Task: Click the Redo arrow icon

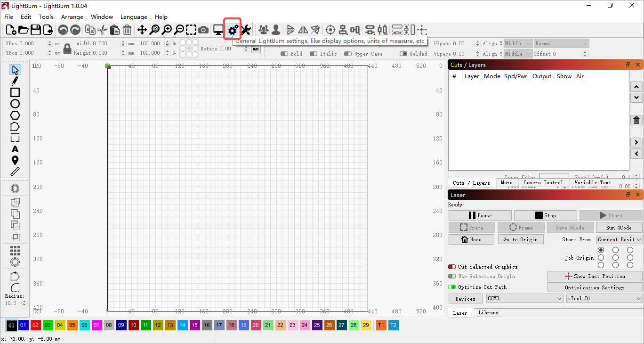Action: (x=75, y=30)
